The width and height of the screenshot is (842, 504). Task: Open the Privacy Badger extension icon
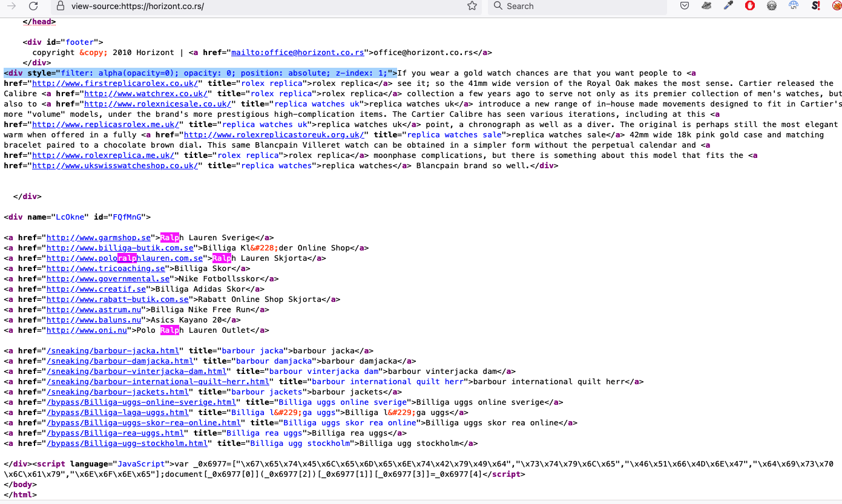706,6
